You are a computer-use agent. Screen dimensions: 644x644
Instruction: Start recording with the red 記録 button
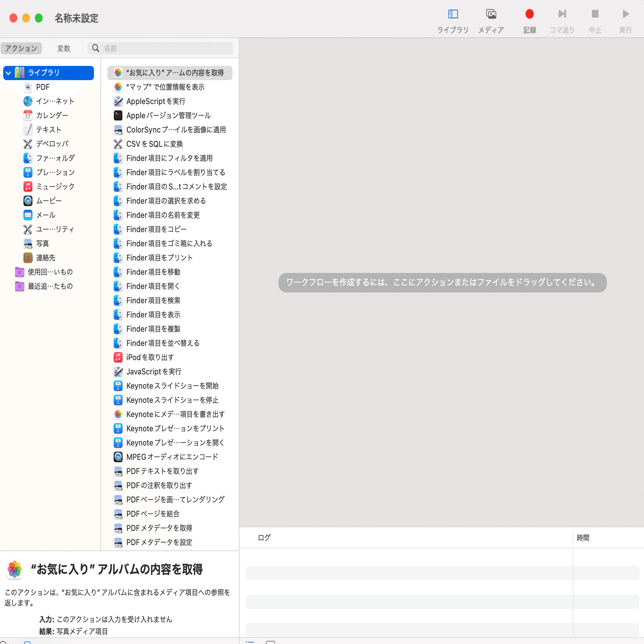[529, 21]
